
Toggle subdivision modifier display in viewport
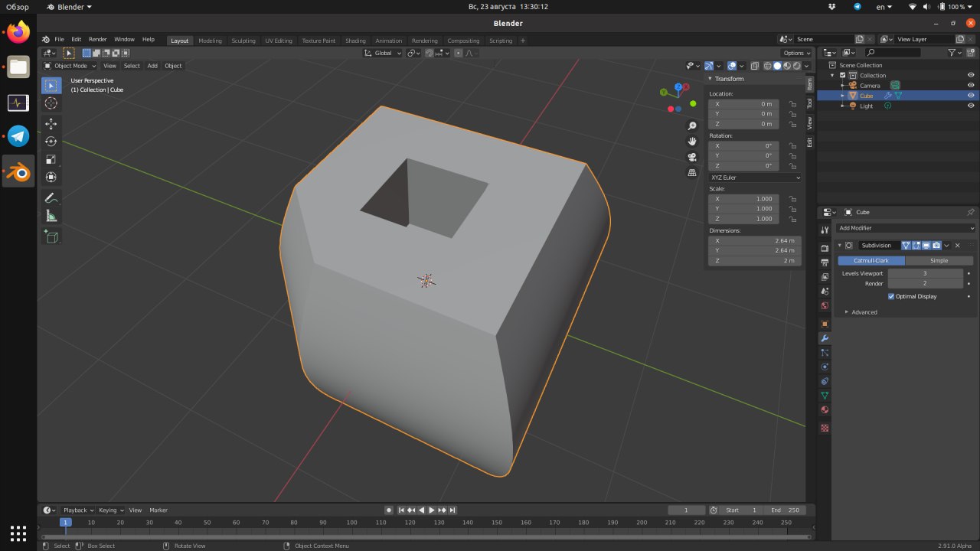[x=926, y=246]
